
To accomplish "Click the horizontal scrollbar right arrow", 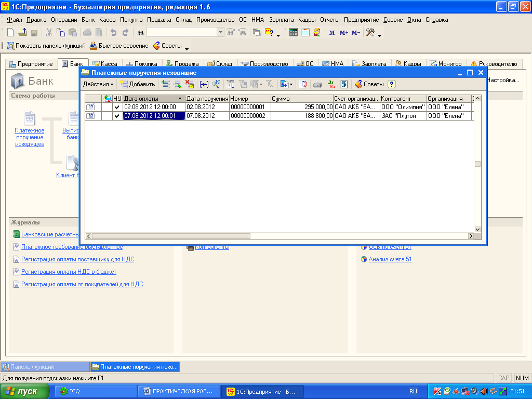I will point(471,236).
